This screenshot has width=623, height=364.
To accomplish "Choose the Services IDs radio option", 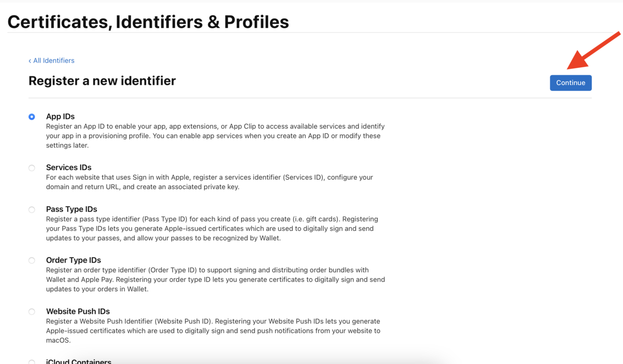I will 32,168.
